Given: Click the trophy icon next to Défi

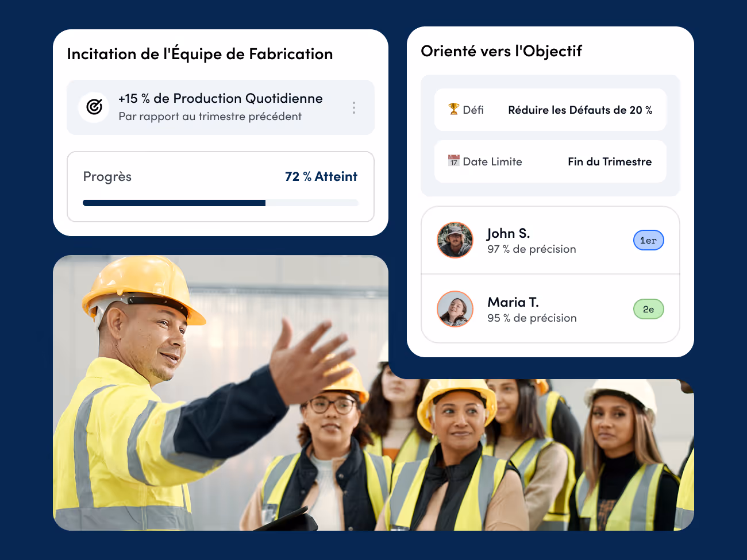Looking at the screenshot, I should [454, 109].
